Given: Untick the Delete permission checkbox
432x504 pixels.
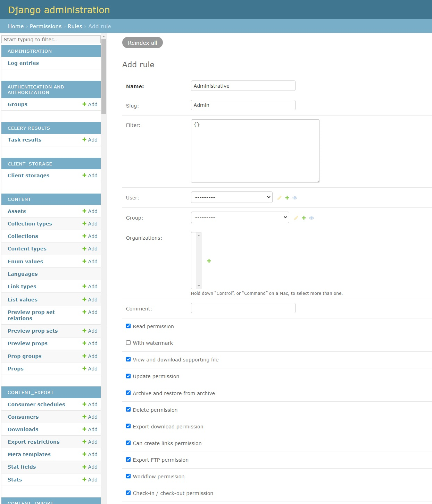Looking at the screenshot, I should click(128, 410).
